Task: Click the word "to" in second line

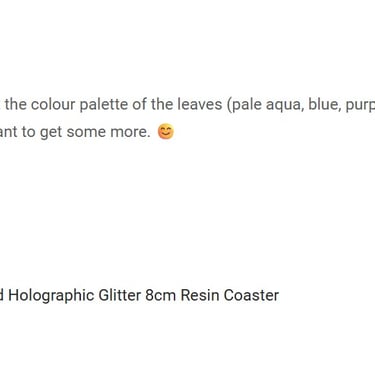Action: tap(29, 132)
